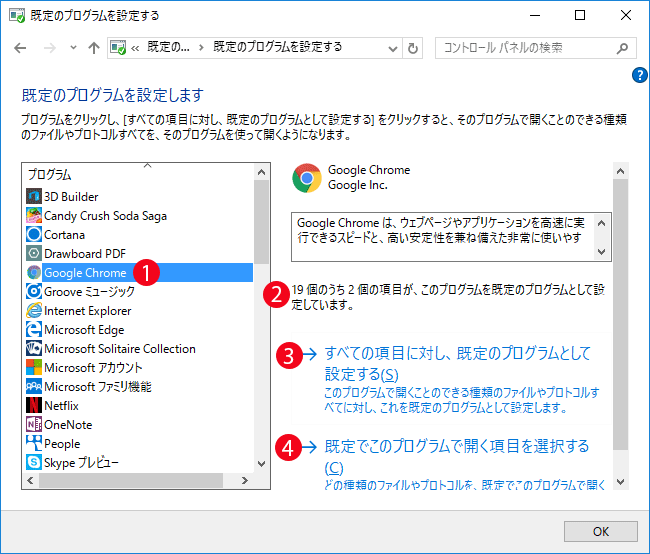Click the OneNote icon
The image size is (650, 554).
point(34,424)
